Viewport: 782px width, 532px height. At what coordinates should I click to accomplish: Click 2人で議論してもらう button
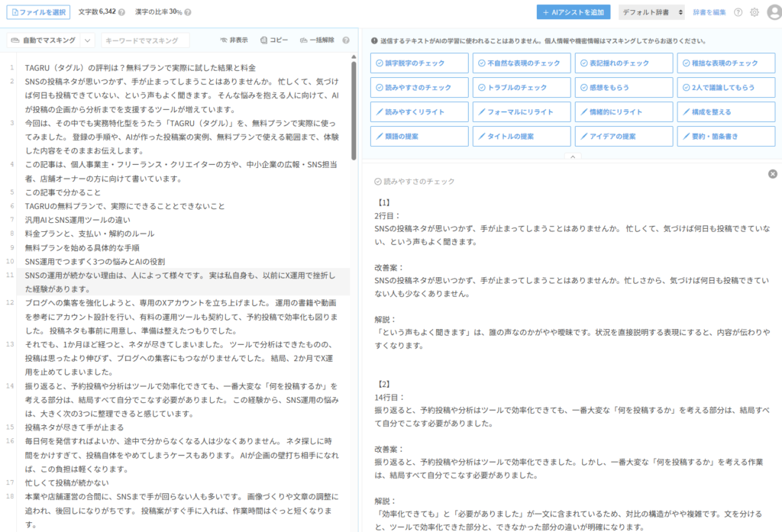point(726,87)
